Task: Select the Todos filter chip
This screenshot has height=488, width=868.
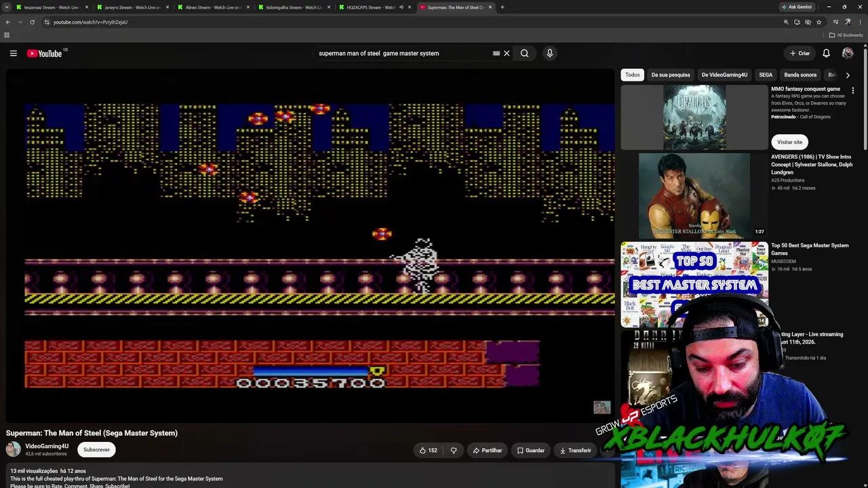Action: click(x=633, y=75)
